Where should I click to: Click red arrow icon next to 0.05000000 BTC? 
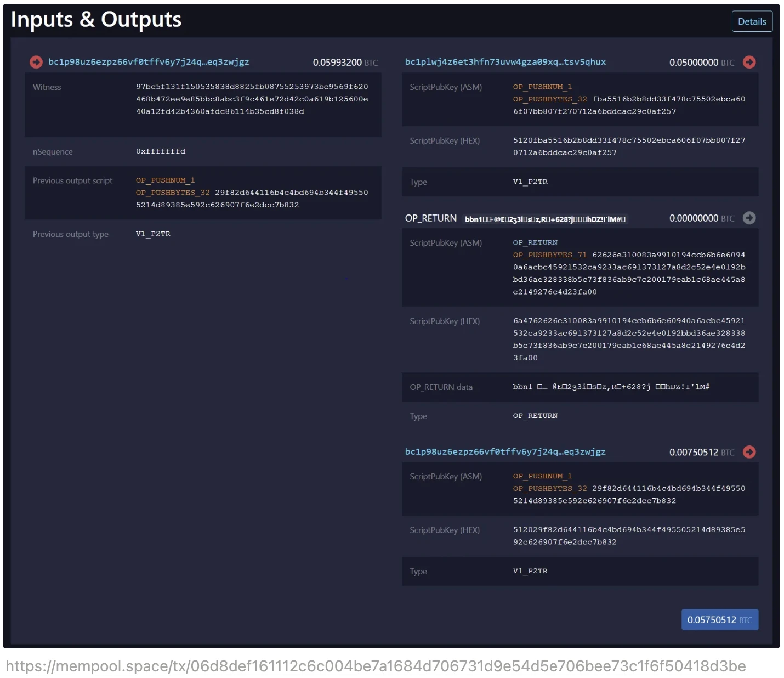pyautogui.click(x=749, y=62)
